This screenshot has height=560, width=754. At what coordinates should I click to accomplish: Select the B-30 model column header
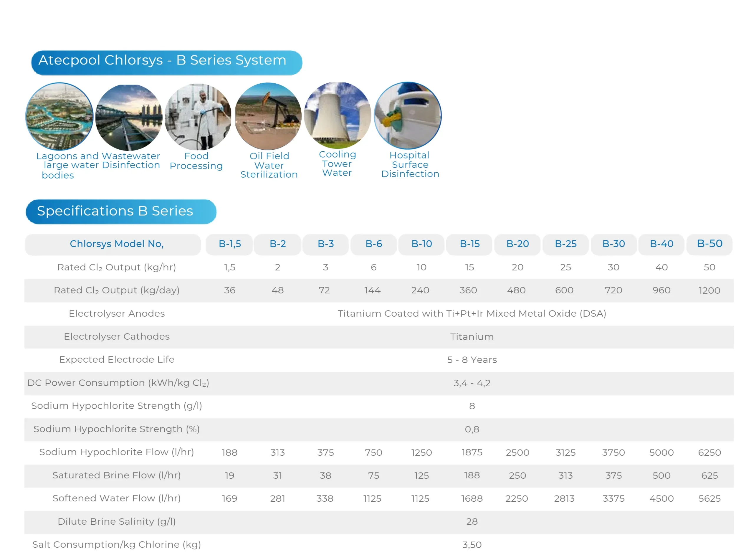coord(614,245)
